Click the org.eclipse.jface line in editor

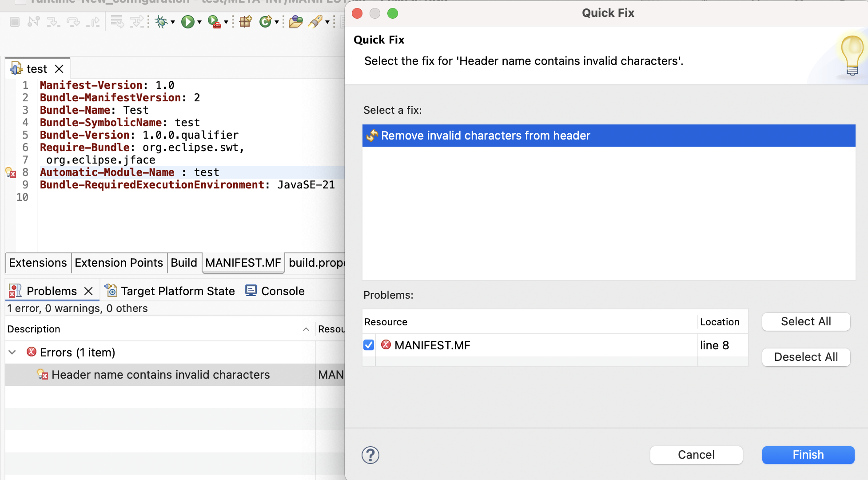point(101,160)
